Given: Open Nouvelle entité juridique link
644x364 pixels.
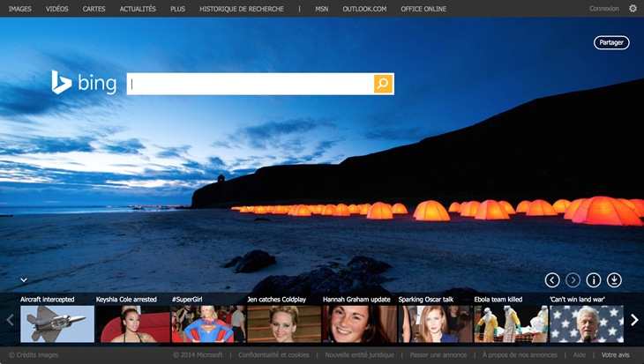Looking at the screenshot, I should click(359, 355).
